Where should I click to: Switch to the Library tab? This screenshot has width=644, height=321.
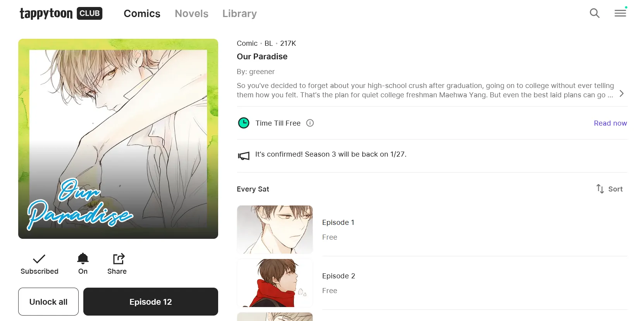[239, 14]
